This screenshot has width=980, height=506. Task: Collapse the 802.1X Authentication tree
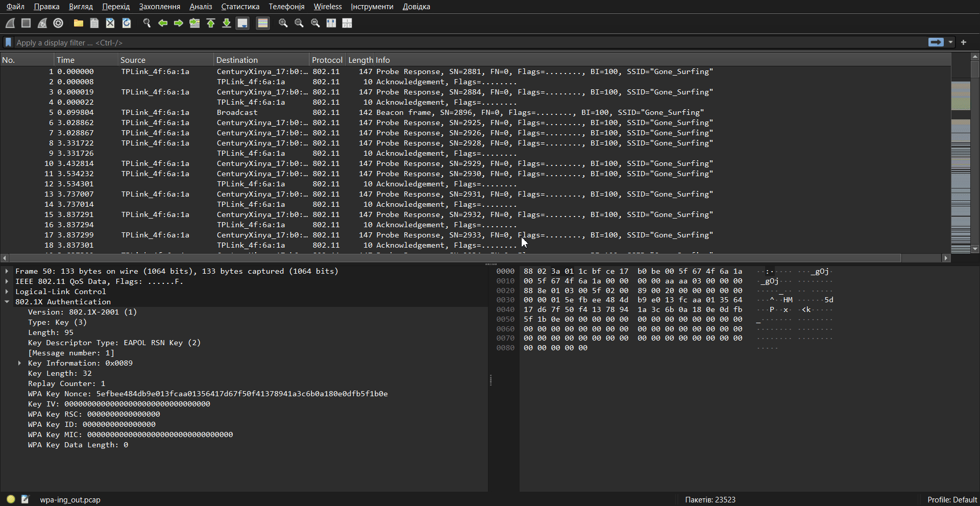[7, 302]
